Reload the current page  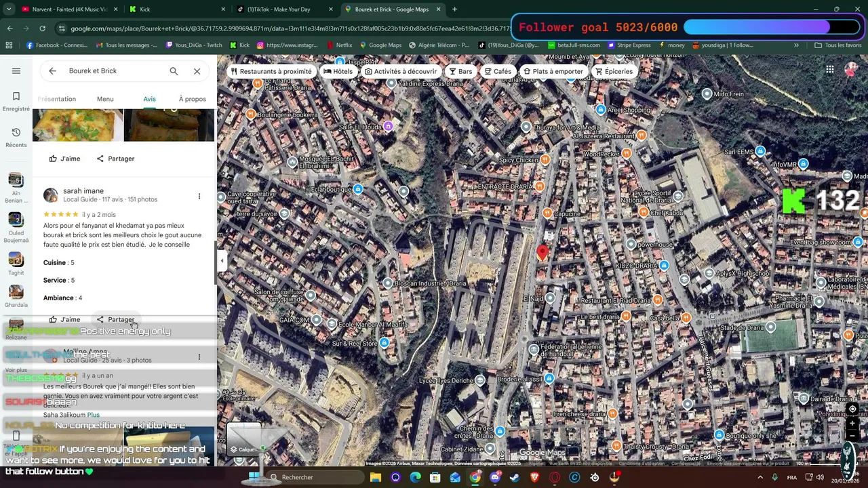click(42, 28)
